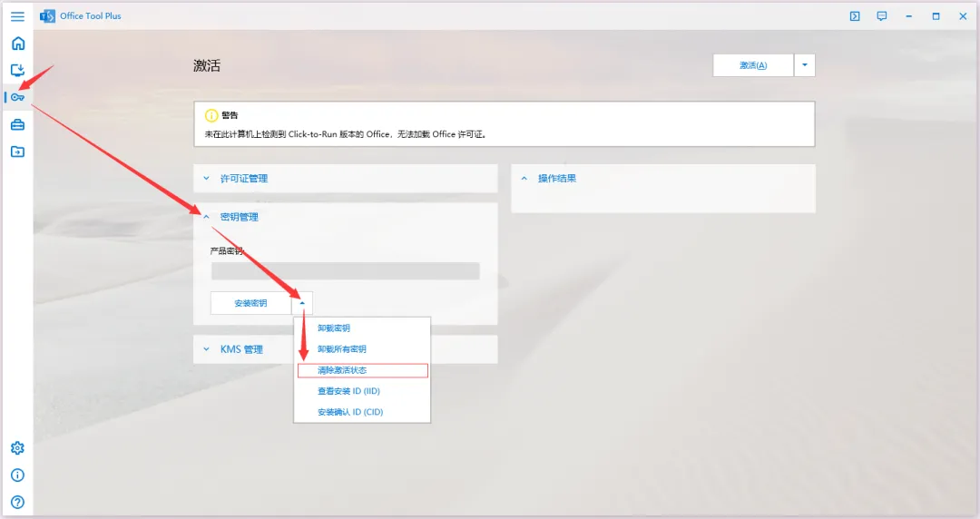Click the 安装密钥 button
This screenshot has width=980, height=519.
(250, 303)
